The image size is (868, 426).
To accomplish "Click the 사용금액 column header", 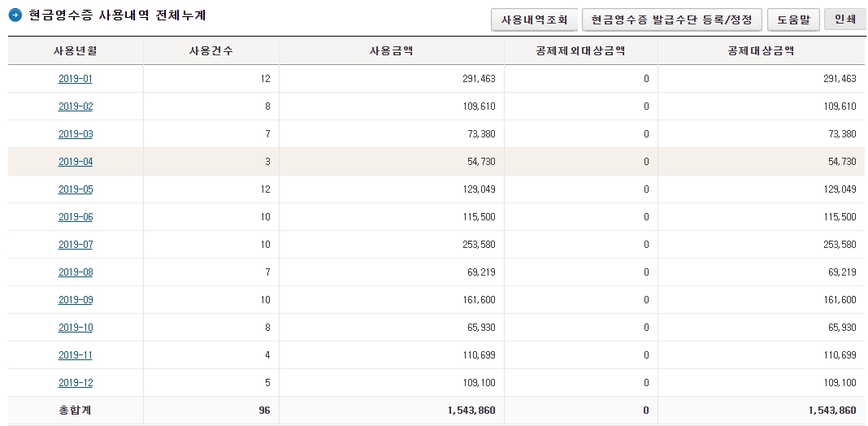I will [392, 51].
